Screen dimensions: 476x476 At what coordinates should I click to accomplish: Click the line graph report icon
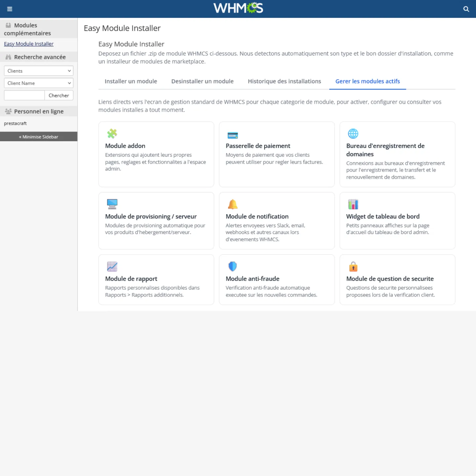coord(112,266)
